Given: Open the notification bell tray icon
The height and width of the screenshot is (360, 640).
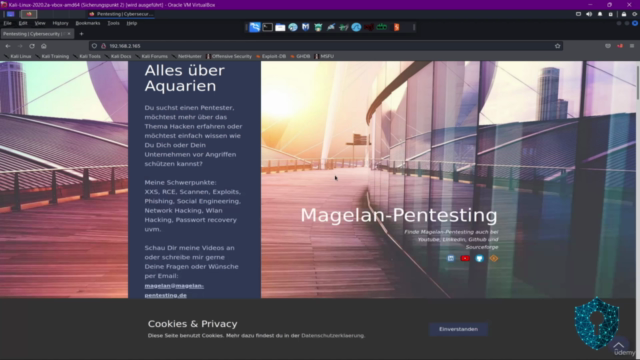Looking at the screenshot, I should coord(600,14).
